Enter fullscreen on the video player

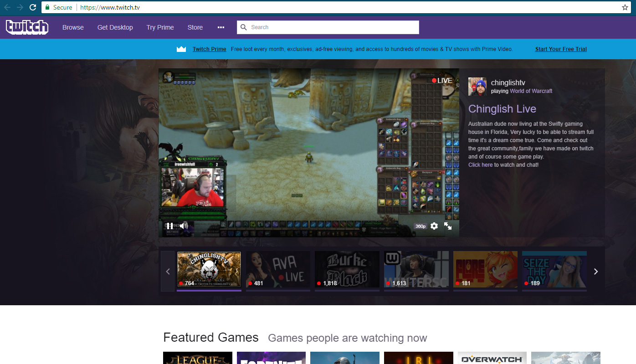(448, 226)
